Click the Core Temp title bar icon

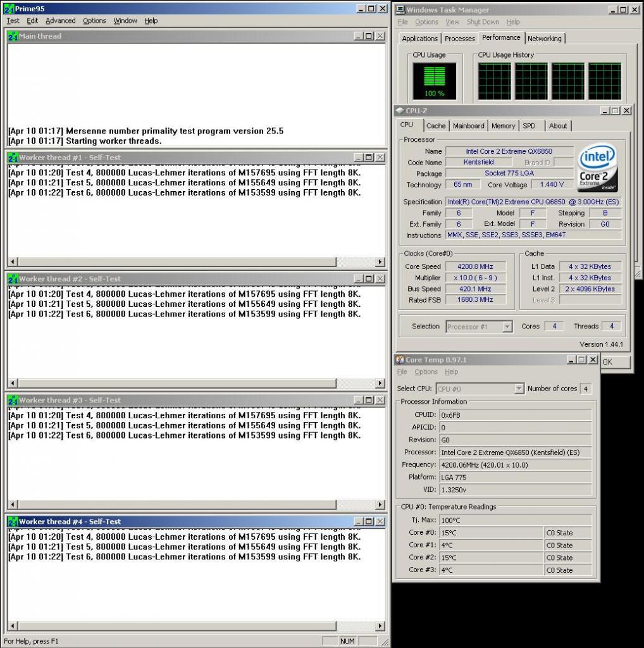pos(400,359)
